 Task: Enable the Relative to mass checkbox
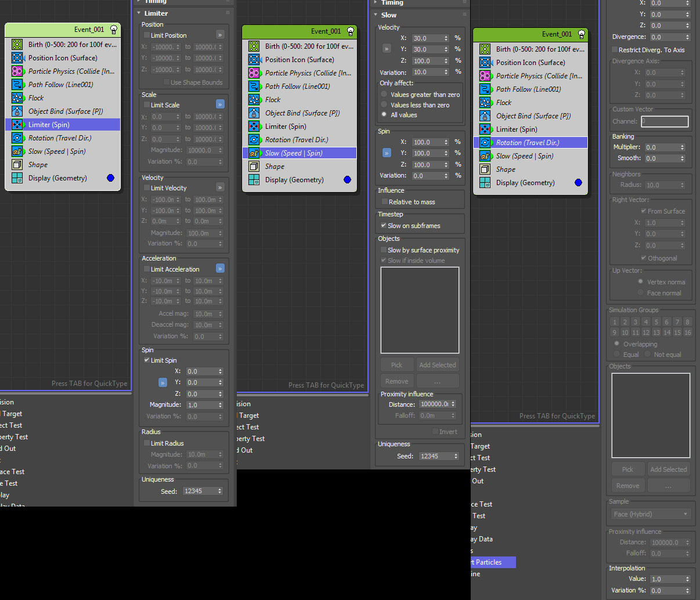(x=384, y=202)
